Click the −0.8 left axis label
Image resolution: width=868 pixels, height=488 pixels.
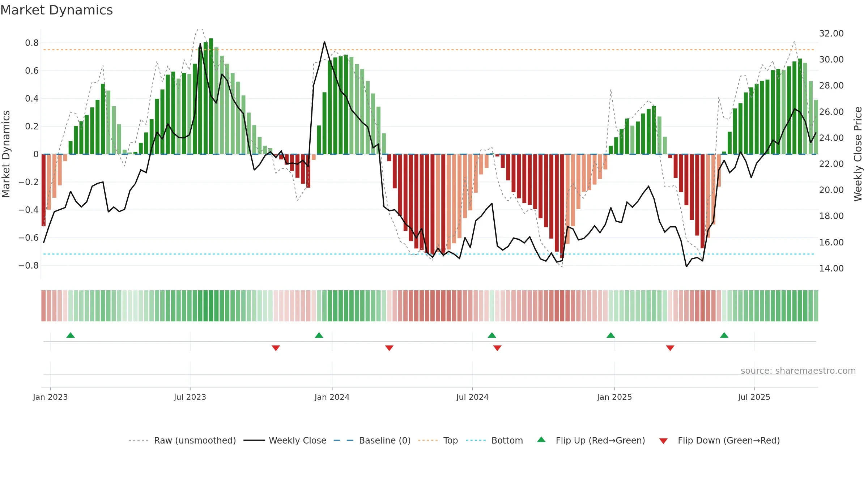tap(29, 266)
